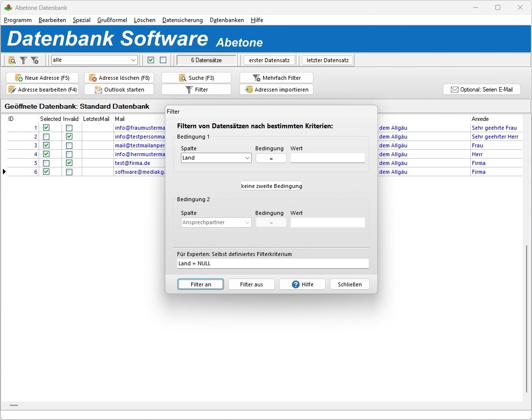Click the Filter button in main toolbar
This screenshot has width=532, height=420.
pos(196,90)
